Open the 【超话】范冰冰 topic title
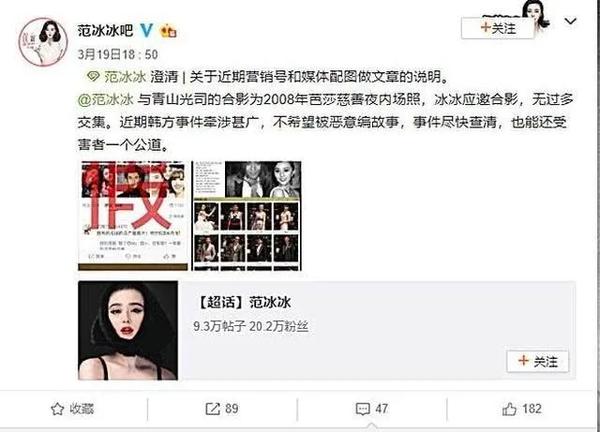 click(x=243, y=302)
